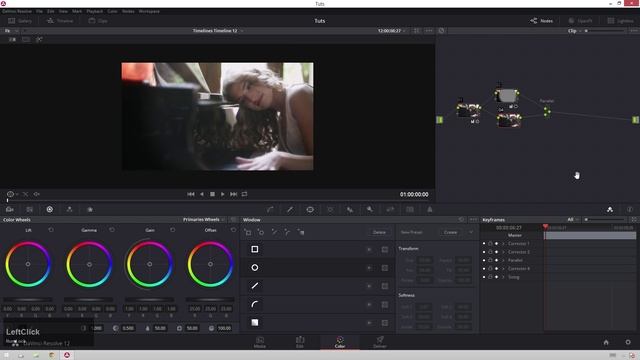Reset the Window palette

coord(461,220)
